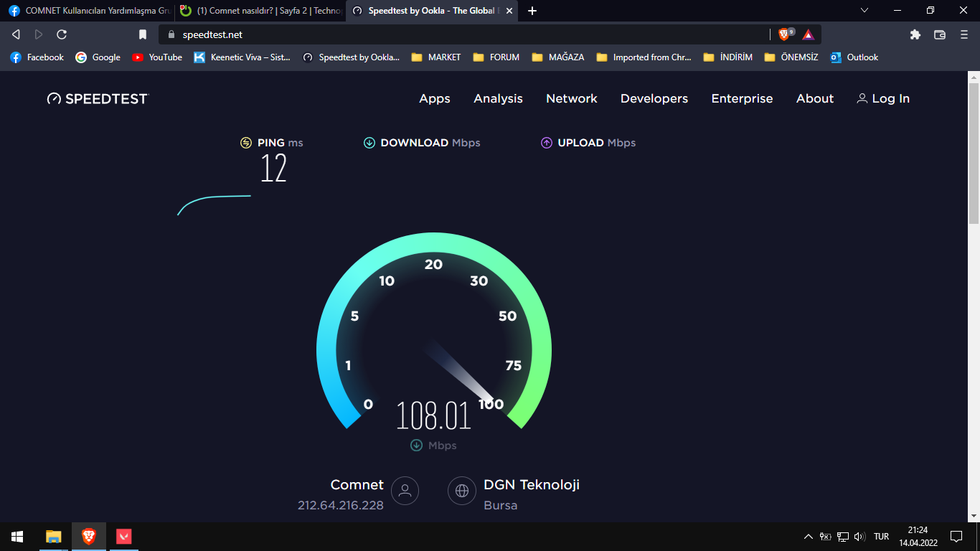Click the yellow PING icon

click(246, 143)
